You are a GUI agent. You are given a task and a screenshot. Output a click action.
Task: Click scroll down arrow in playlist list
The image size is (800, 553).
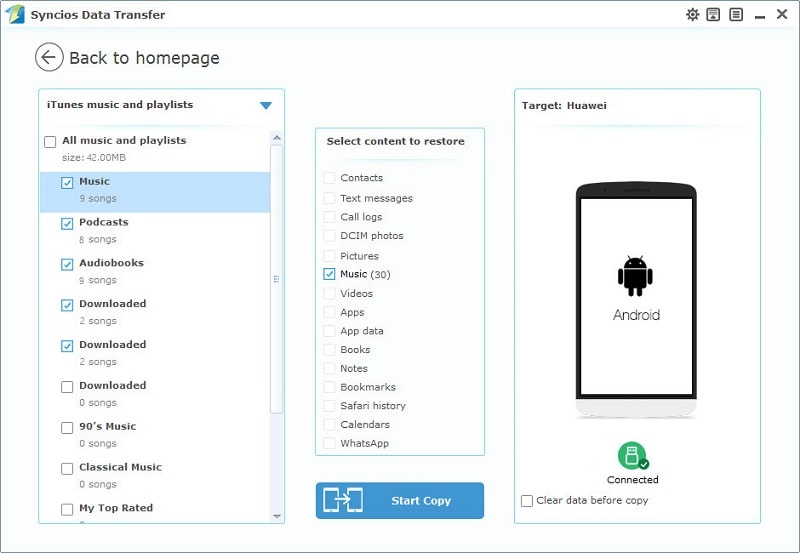tap(277, 516)
